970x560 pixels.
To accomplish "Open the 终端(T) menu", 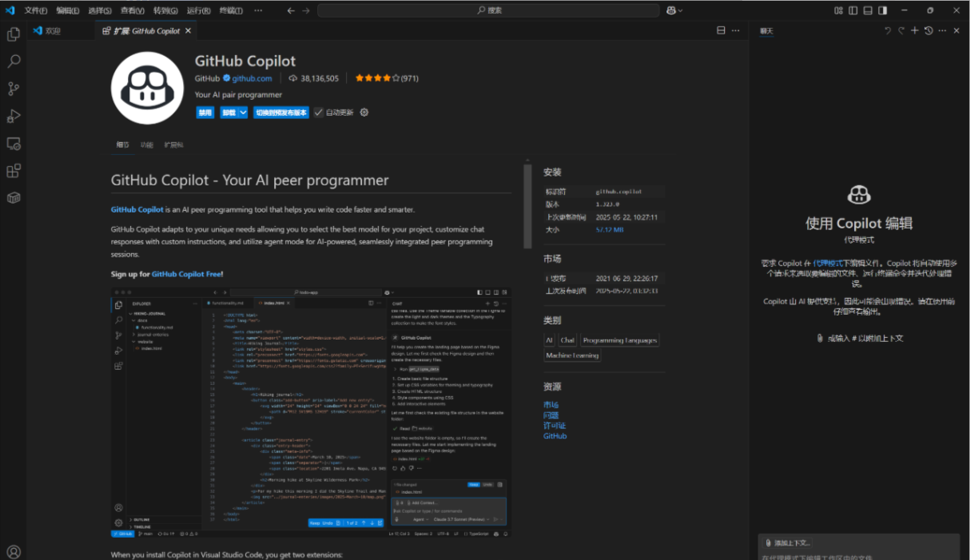I will click(x=231, y=10).
